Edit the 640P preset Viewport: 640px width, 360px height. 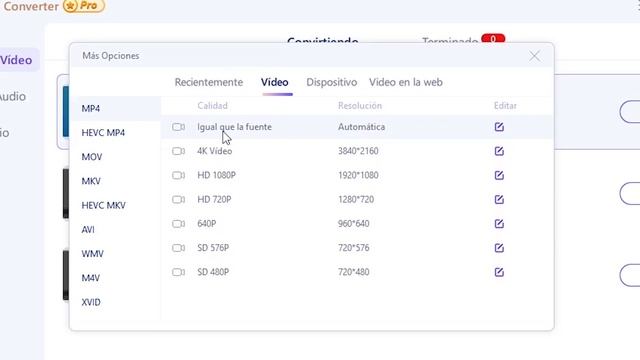tap(499, 224)
